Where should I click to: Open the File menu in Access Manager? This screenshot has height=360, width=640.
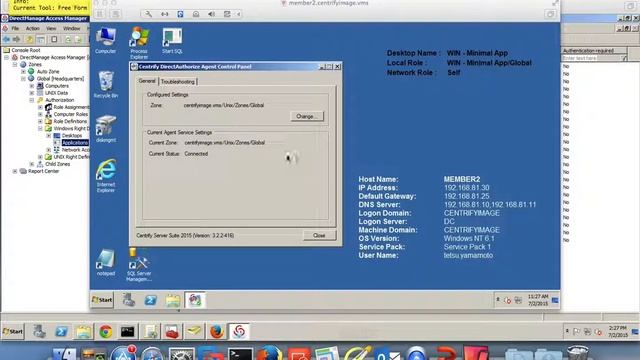click(x=15, y=29)
